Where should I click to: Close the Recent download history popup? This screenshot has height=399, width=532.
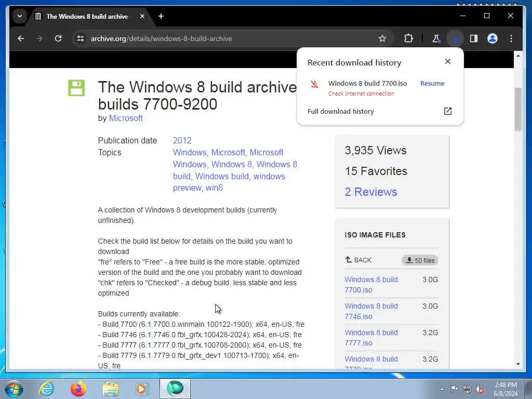click(x=447, y=61)
